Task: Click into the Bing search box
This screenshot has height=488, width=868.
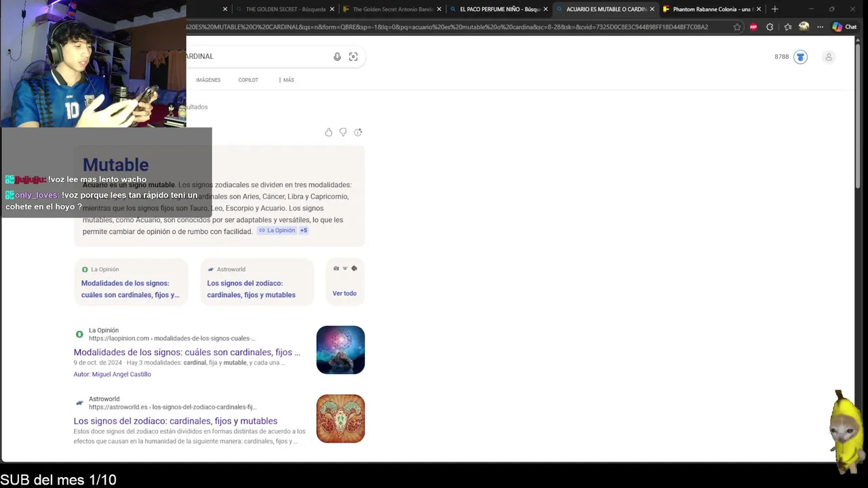Action: [x=258, y=56]
